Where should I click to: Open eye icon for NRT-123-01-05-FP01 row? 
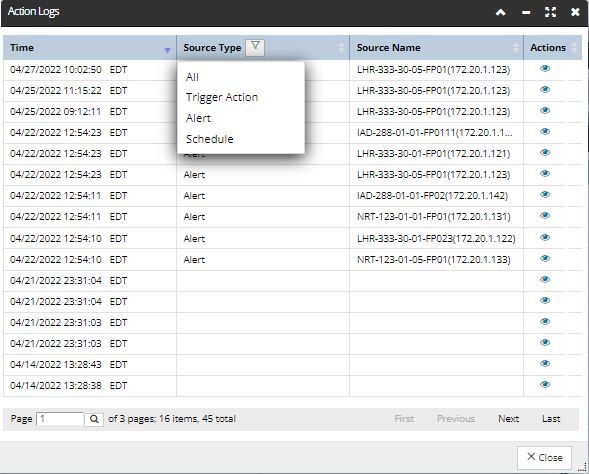(x=545, y=259)
